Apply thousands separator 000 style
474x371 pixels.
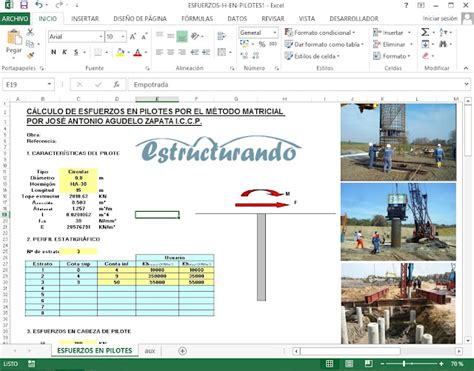pyautogui.click(x=273, y=44)
